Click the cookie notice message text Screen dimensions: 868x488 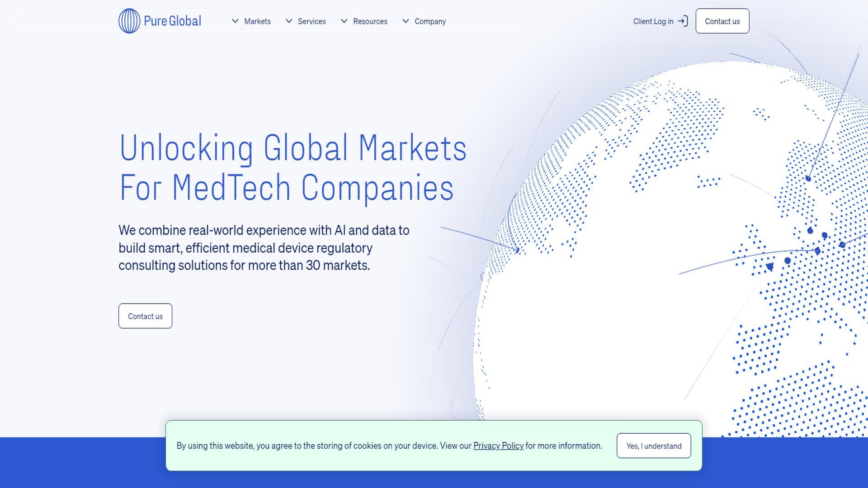point(389,446)
